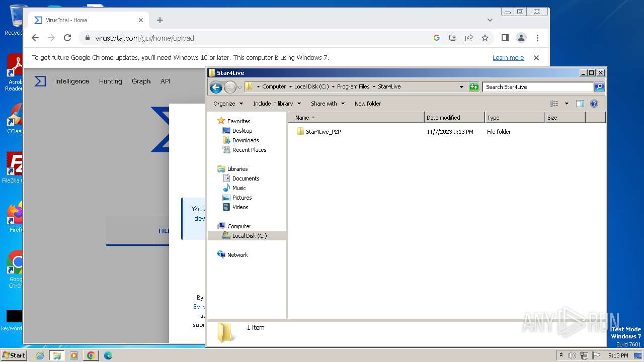644x362 pixels.
Task: Click Microsoft Edge taskbar icon
Action: 108,355
